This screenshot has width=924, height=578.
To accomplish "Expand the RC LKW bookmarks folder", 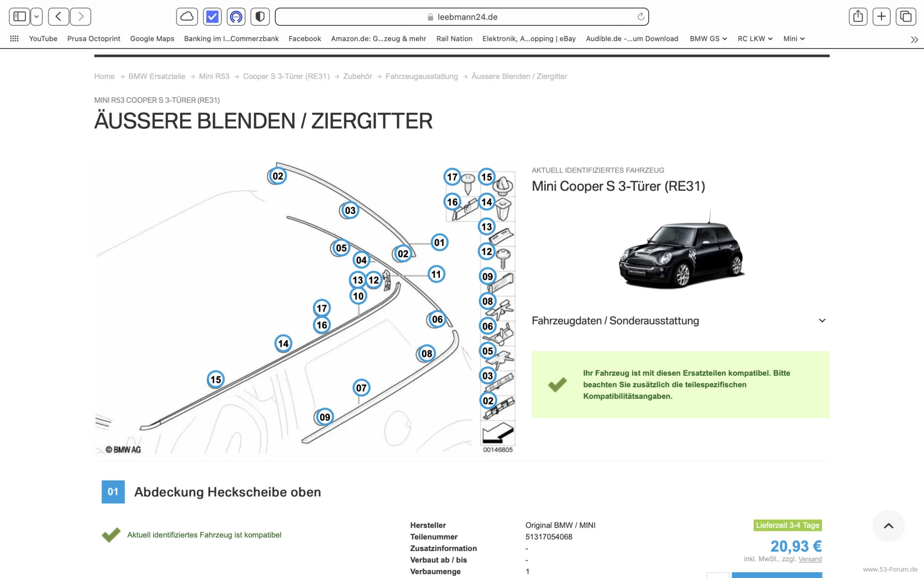I will [755, 39].
